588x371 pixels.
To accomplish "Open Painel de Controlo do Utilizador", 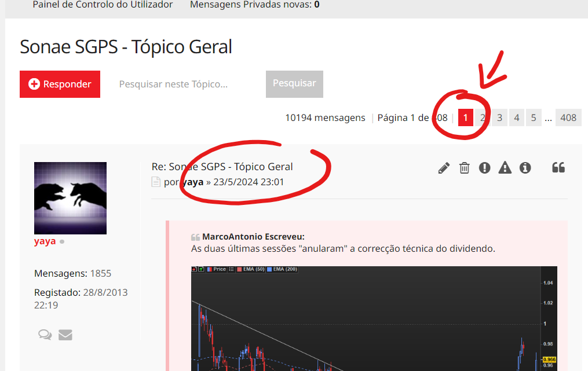I will [x=103, y=5].
